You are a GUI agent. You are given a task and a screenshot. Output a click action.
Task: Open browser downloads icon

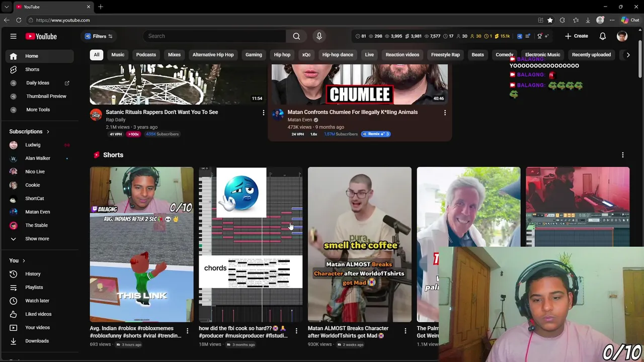click(588, 20)
